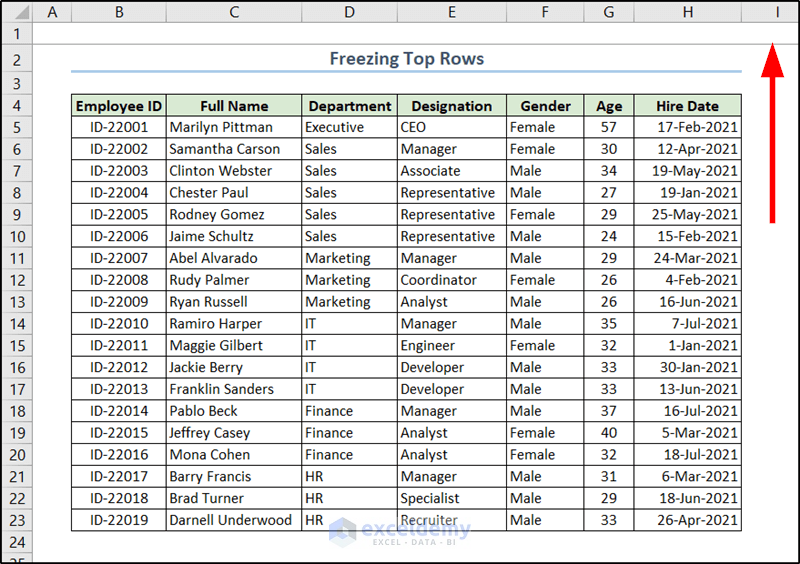The height and width of the screenshot is (564, 800).
Task: Click the Designation header cell
Action: 451,106
